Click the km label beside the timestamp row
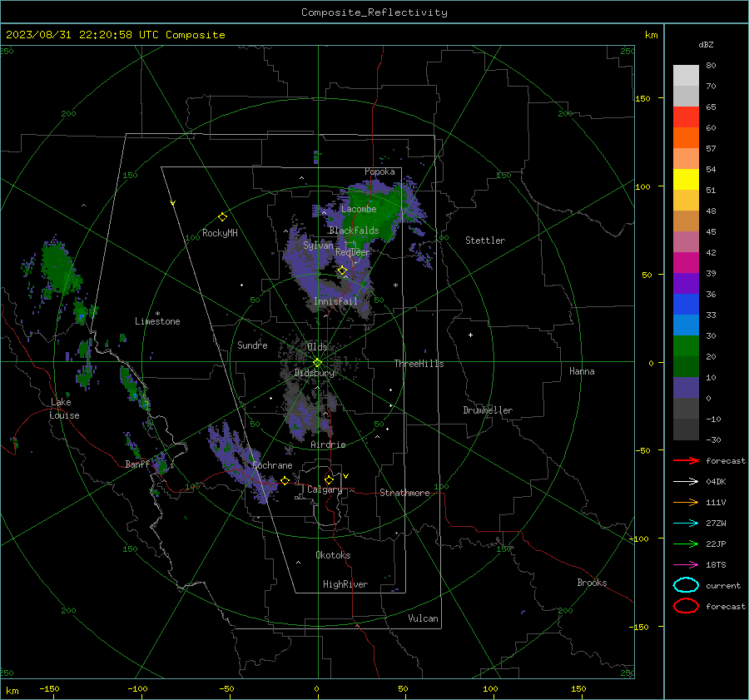 pos(651,35)
